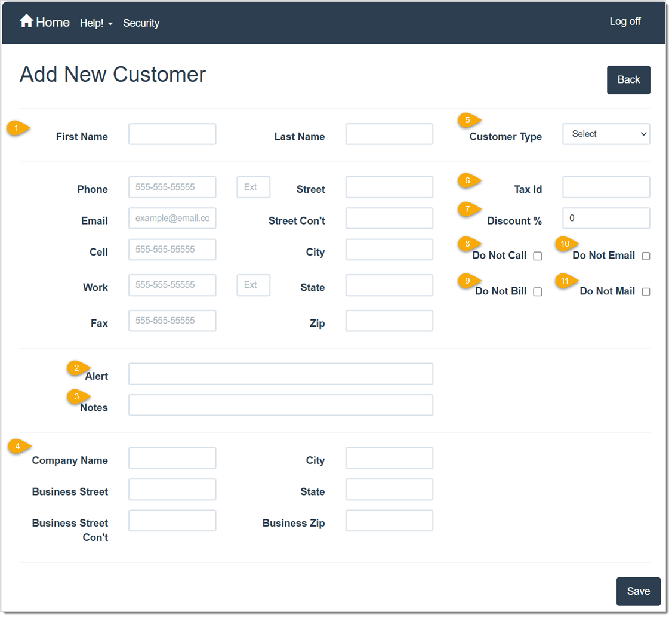Click orange callout marker 1 near First Name

(x=16, y=127)
